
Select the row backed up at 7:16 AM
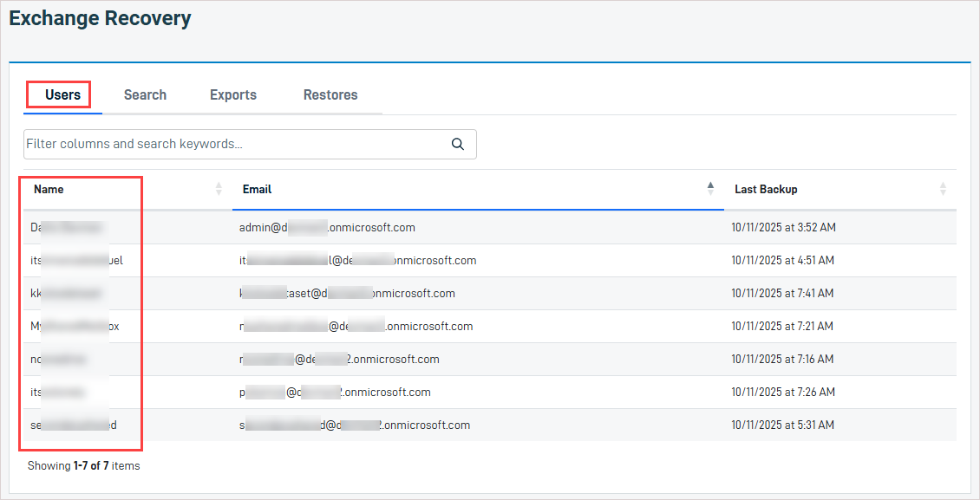click(x=490, y=360)
